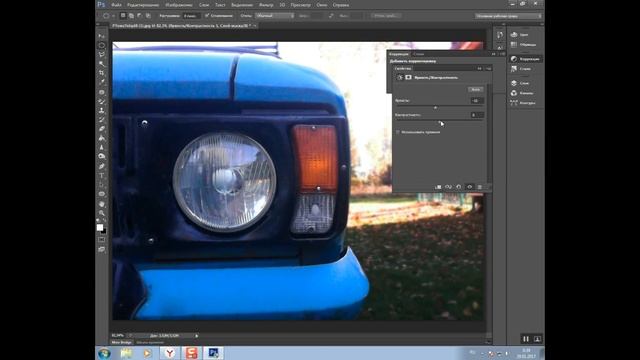The image size is (640, 360).
Task: Select the Lasso tool
Action: click(101, 54)
